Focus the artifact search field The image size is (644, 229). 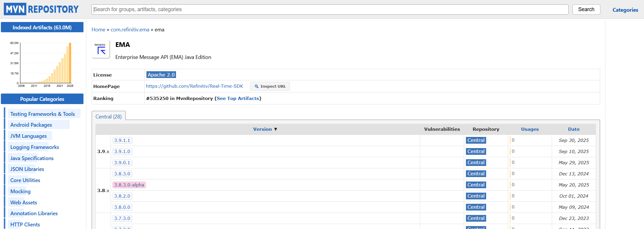tap(330, 9)
